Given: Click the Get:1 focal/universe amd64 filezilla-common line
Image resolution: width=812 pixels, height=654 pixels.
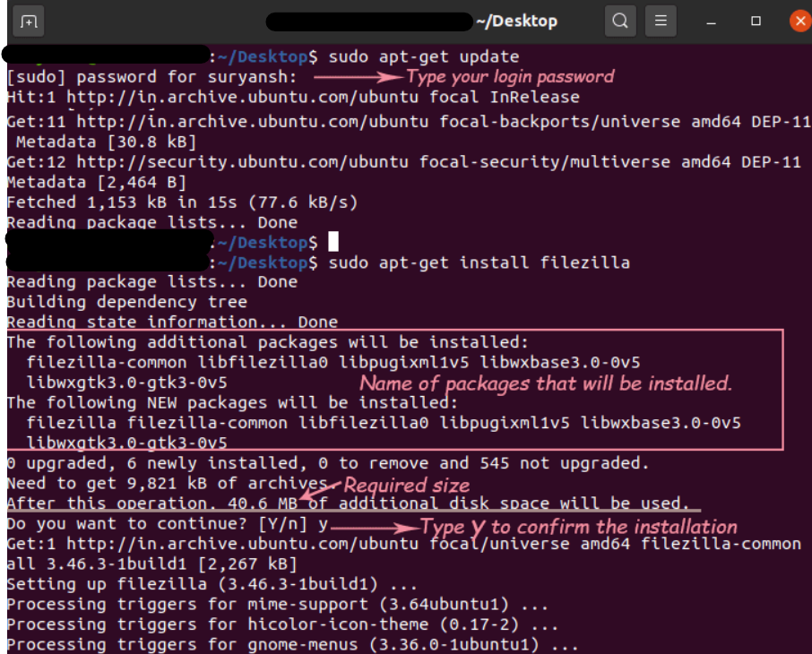Looking at the screenshot, I should tap(404, 544).
